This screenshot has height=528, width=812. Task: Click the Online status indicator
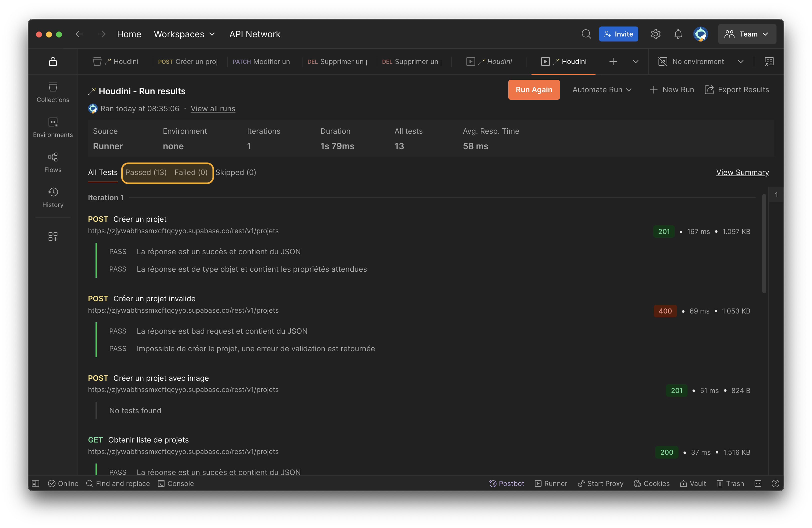click(x=63, y=484)
